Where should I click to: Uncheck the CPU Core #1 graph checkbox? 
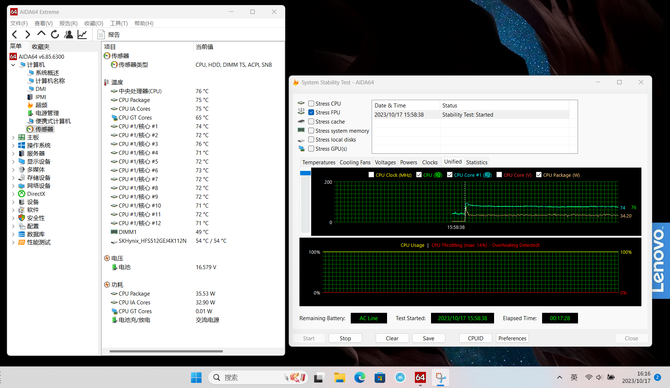click(450, 175)
